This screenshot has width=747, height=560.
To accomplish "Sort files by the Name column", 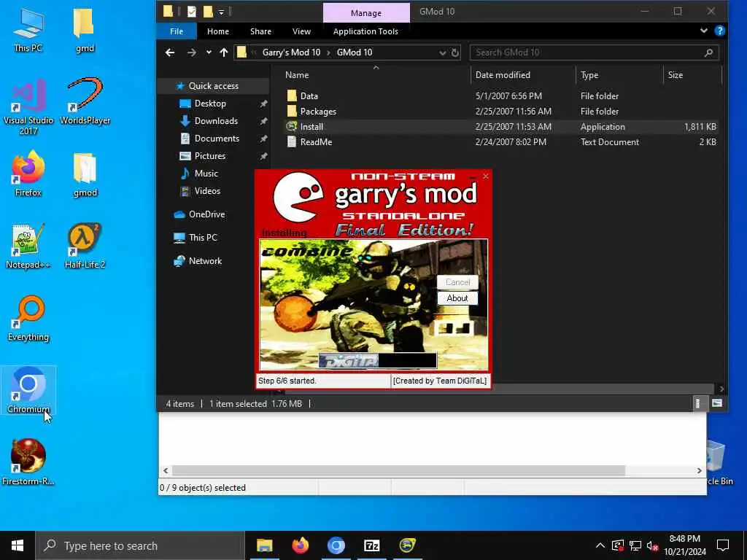I will 297,75.
